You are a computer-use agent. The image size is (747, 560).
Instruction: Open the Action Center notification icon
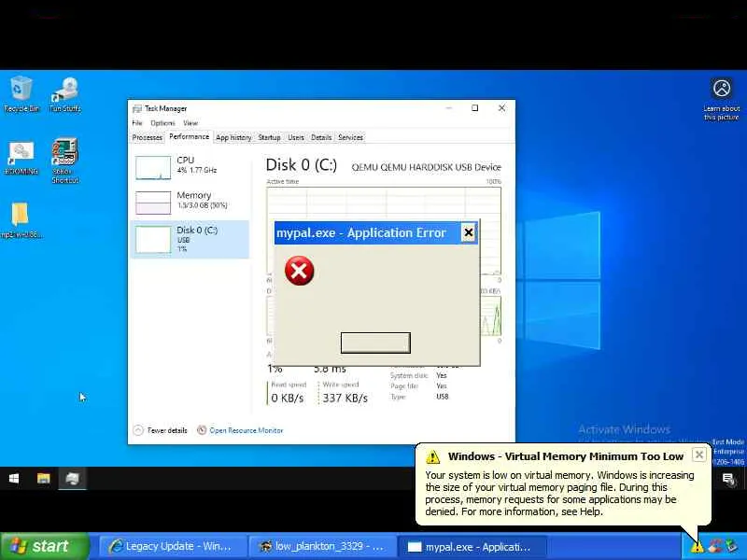click(728, 479)
